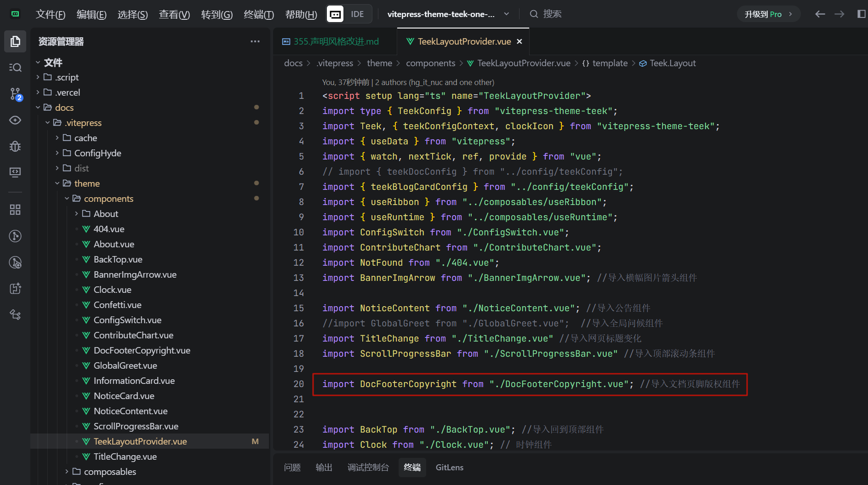The image size is (868, 485).
Task: Open the 转到(G) menu
Action: [x=217, y=14]
